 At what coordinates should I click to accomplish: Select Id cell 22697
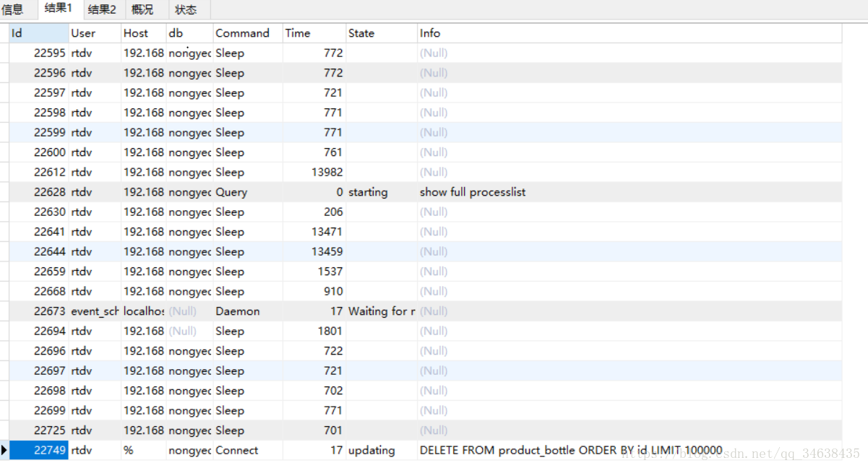point(39,370)
